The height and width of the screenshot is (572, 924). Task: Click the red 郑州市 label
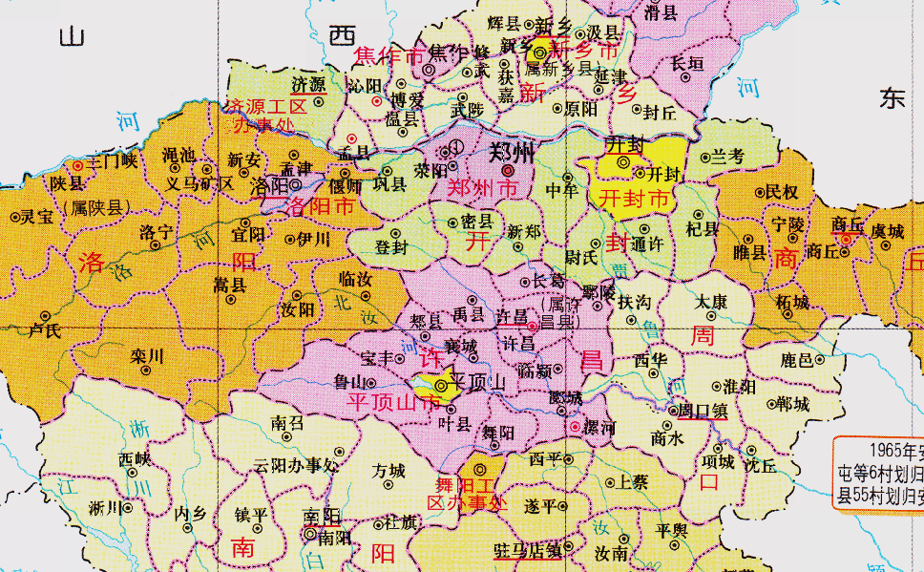point(483,189)
